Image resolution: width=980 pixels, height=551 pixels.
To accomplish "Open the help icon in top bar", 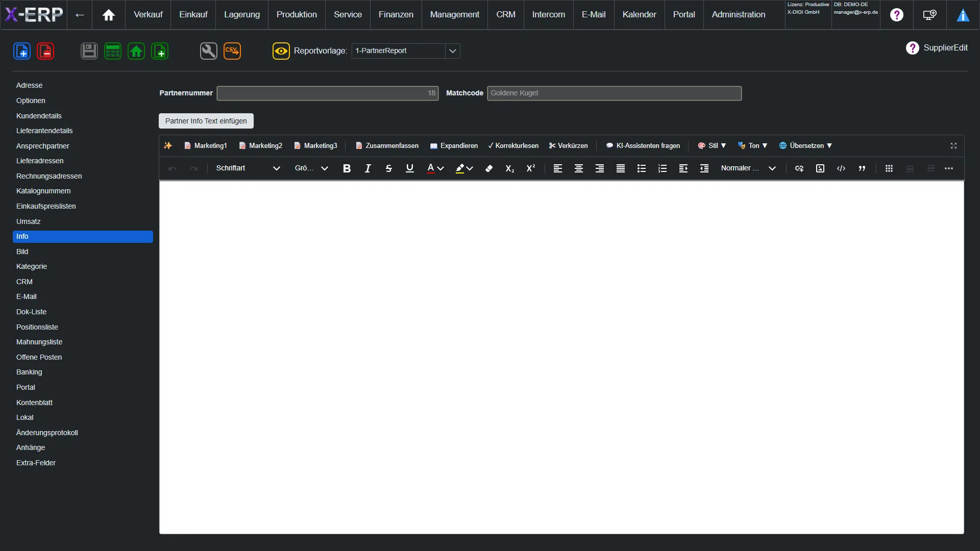I will click(897, 15).
